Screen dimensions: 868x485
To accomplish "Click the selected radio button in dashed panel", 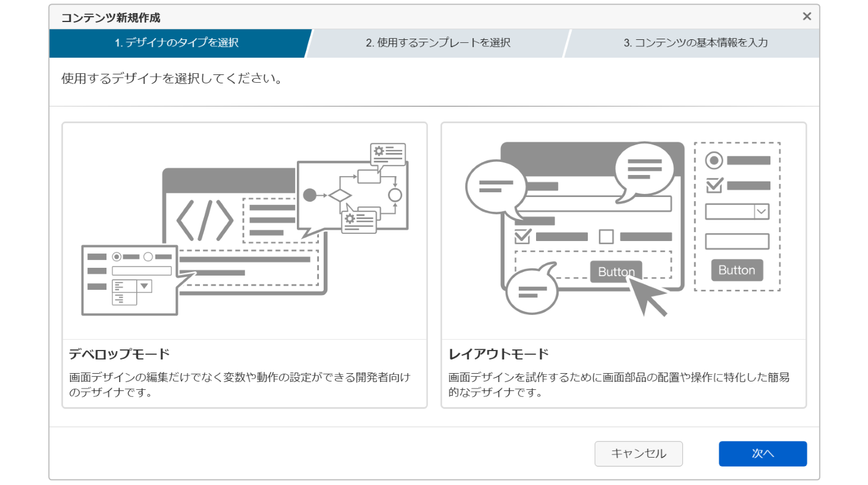I will click(x=714, y=160).
